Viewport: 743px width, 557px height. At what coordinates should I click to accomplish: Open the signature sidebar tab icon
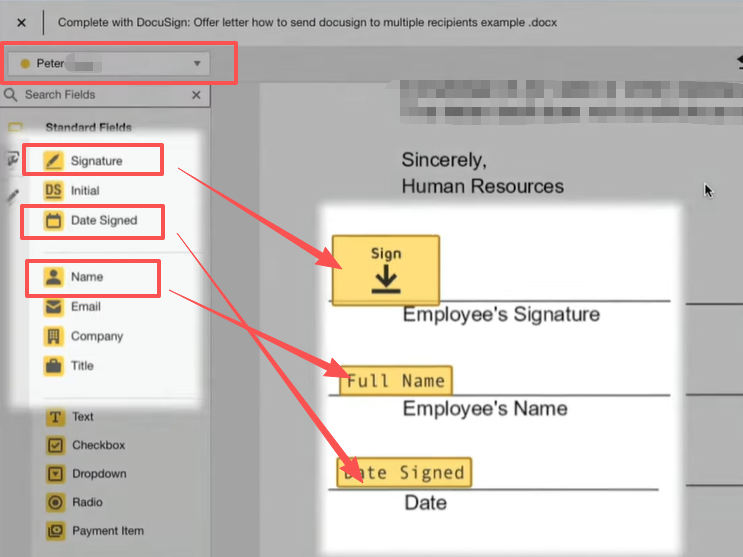pos(13,159)
